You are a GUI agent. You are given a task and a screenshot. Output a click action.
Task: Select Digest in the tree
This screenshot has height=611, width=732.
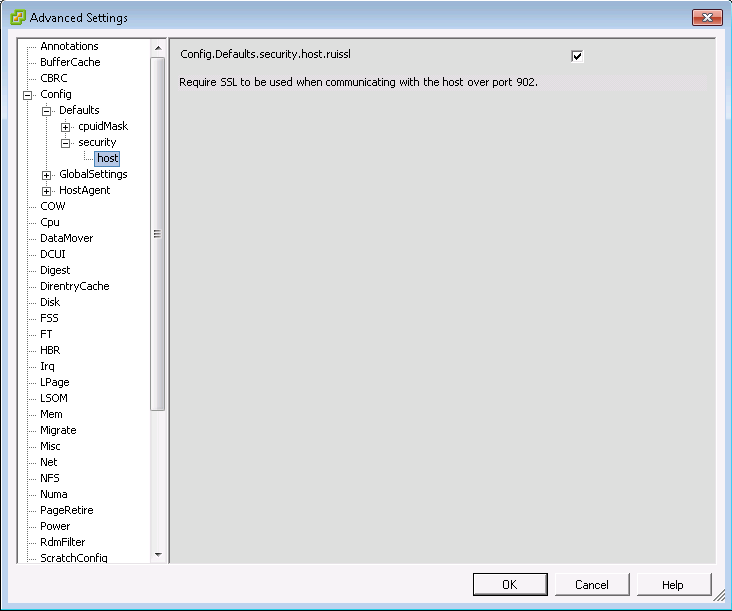[55, 270]
